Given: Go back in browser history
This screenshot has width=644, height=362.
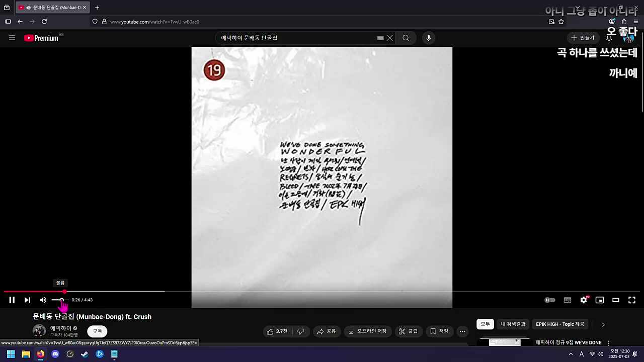Looking at the screenshot, I should [x=20, y=22].
